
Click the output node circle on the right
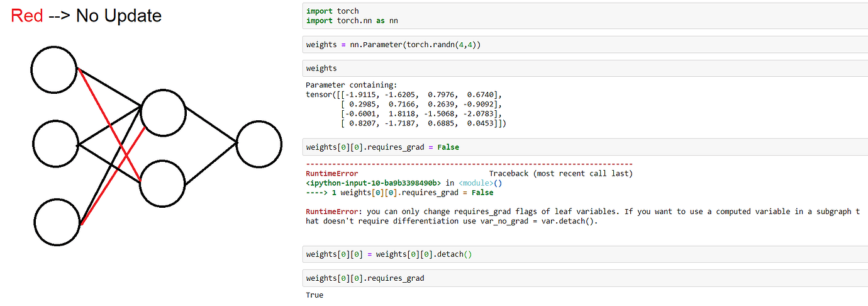click(259, 144)
